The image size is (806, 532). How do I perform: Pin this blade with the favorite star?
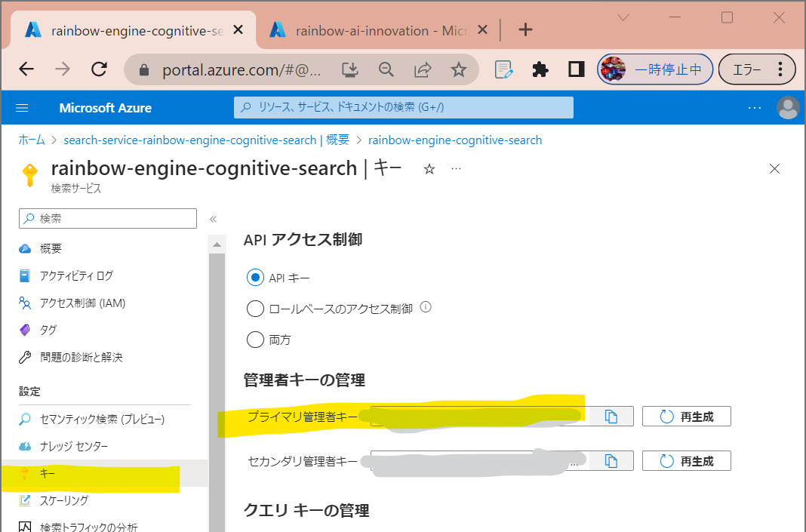pos(429,169)
